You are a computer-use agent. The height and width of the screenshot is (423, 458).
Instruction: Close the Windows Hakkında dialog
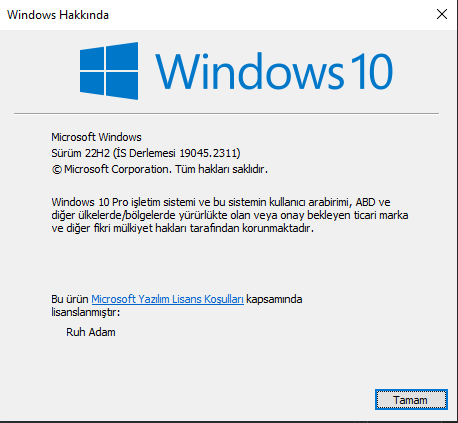(x=442, y=14)
